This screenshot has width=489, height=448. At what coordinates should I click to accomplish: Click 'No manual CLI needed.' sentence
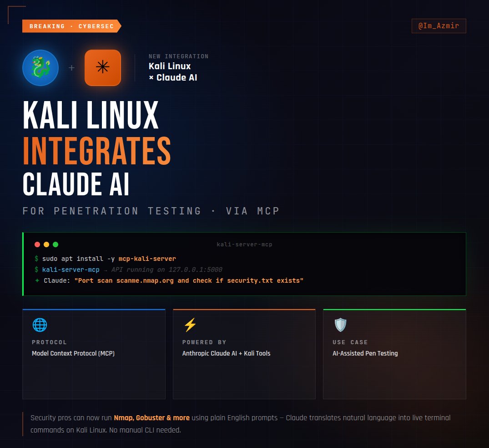145,430
